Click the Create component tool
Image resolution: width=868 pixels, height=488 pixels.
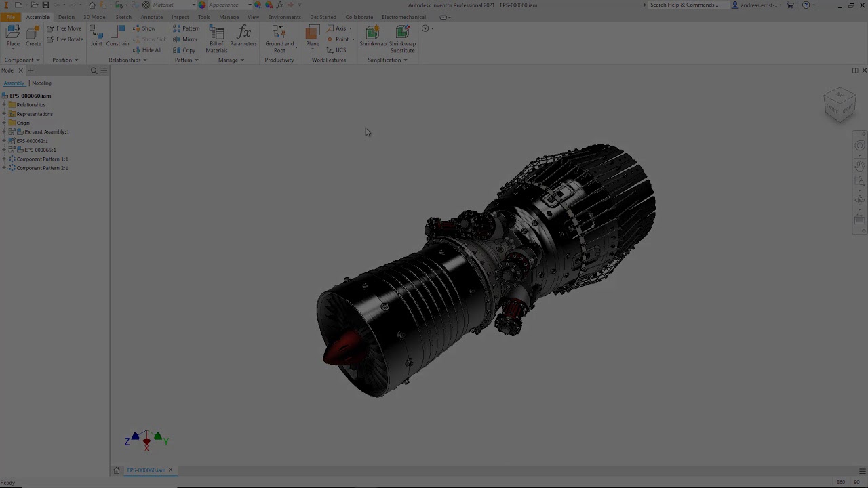(x=33, y=36)
